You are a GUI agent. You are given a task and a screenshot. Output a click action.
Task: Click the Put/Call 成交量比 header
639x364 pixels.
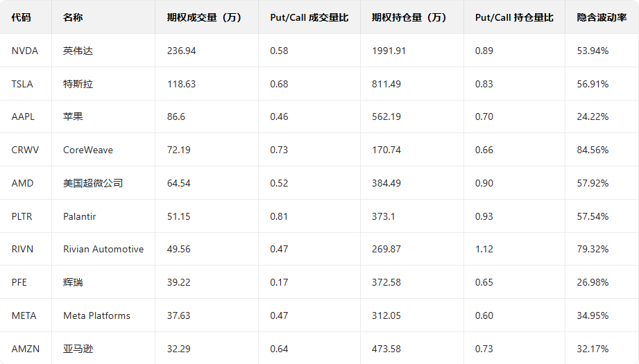(x=309, y=17)
